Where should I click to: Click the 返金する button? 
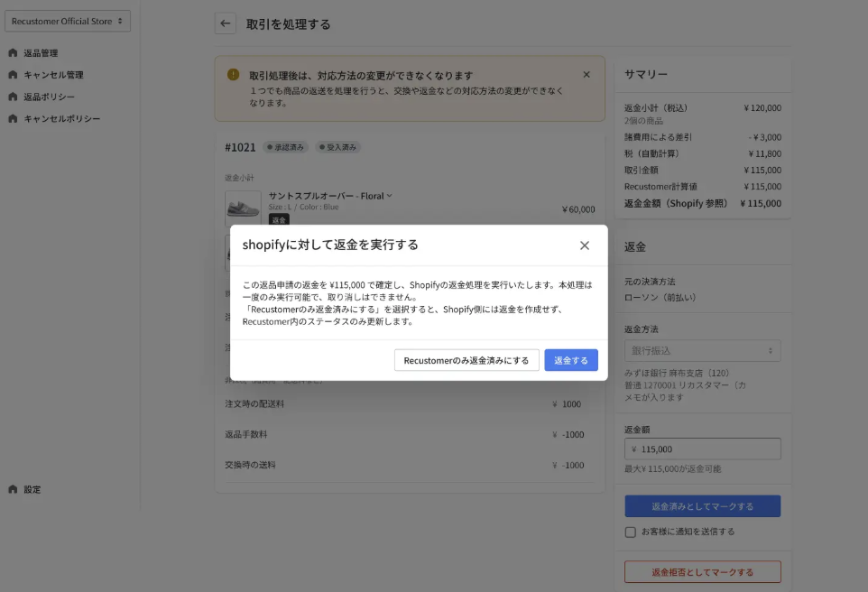tap(571, 359)
